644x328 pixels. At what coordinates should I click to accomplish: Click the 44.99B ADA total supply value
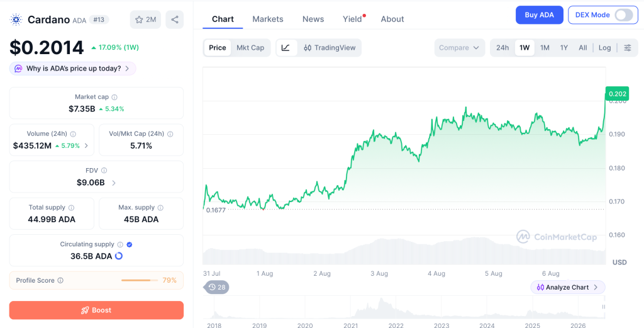tap(52, 220)
